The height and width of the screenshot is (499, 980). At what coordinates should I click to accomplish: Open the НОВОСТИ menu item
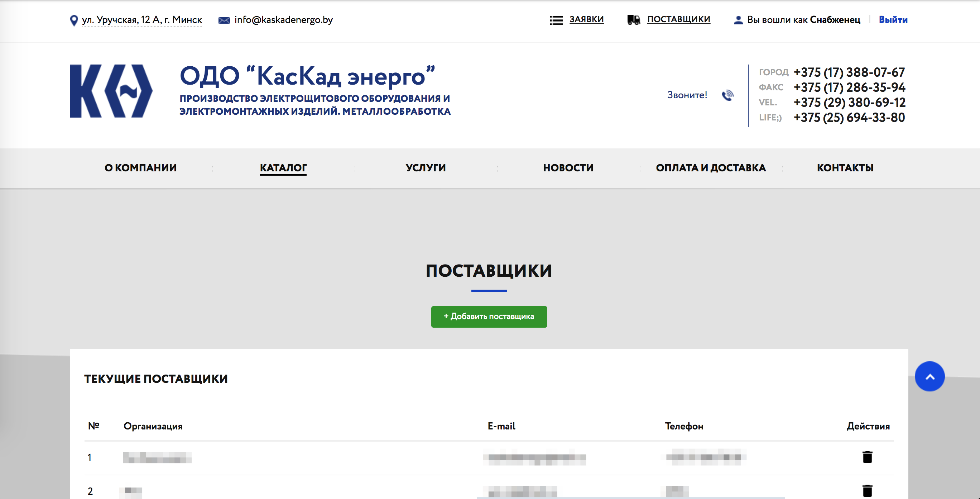(x=568, y=168)
